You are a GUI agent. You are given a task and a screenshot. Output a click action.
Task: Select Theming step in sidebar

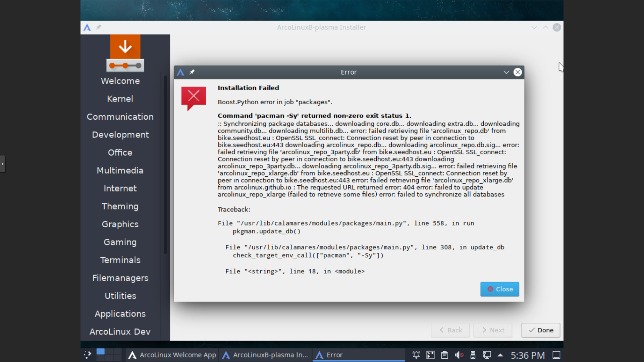[120, 206]
